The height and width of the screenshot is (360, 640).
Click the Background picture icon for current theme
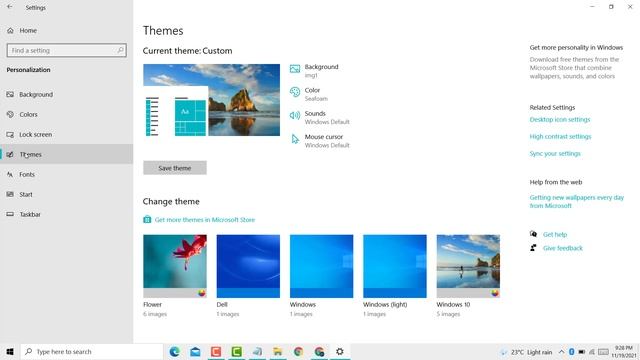[x=295, y=69]
